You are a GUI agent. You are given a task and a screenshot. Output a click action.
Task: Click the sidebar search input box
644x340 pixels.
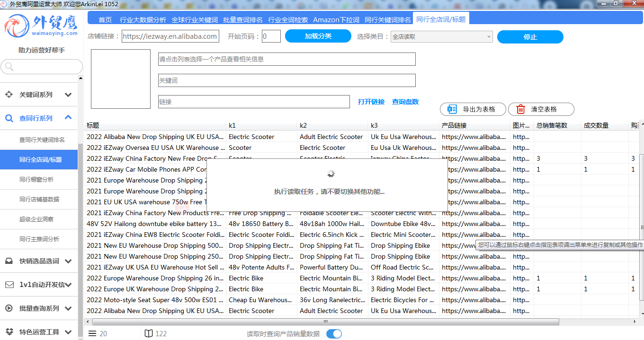pos(42,67)
